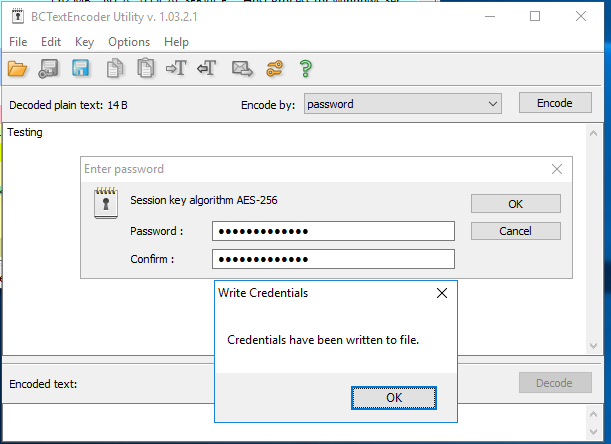The image size is (611, 444).
Task: Click the disabled Decode button
Action: (x=555, y=383)
